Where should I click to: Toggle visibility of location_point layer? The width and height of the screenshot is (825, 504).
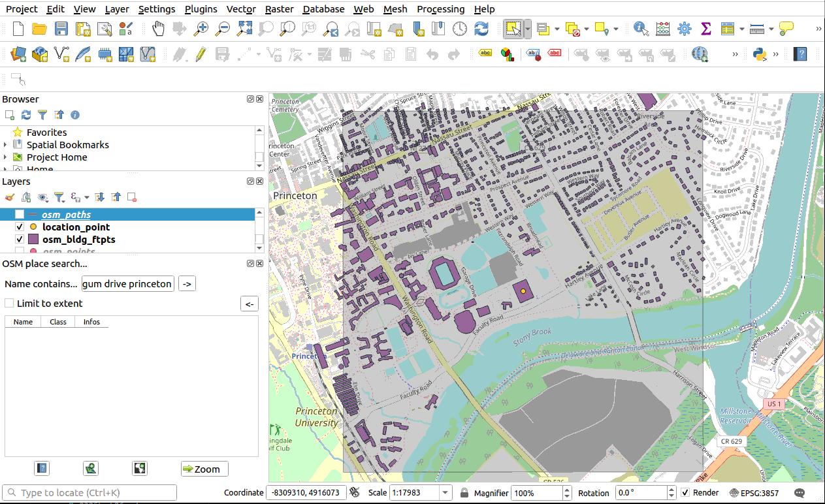click(x=20, y=227)
